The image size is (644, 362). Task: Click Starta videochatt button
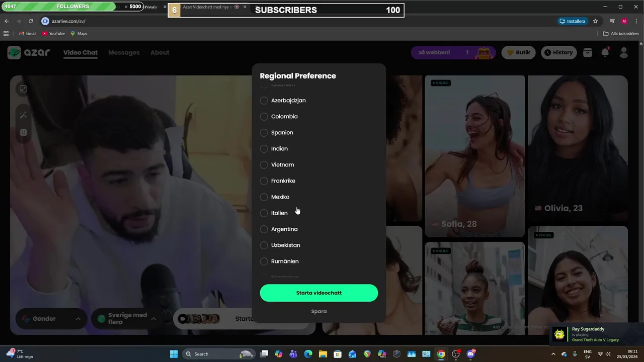(x=319, y=293)
